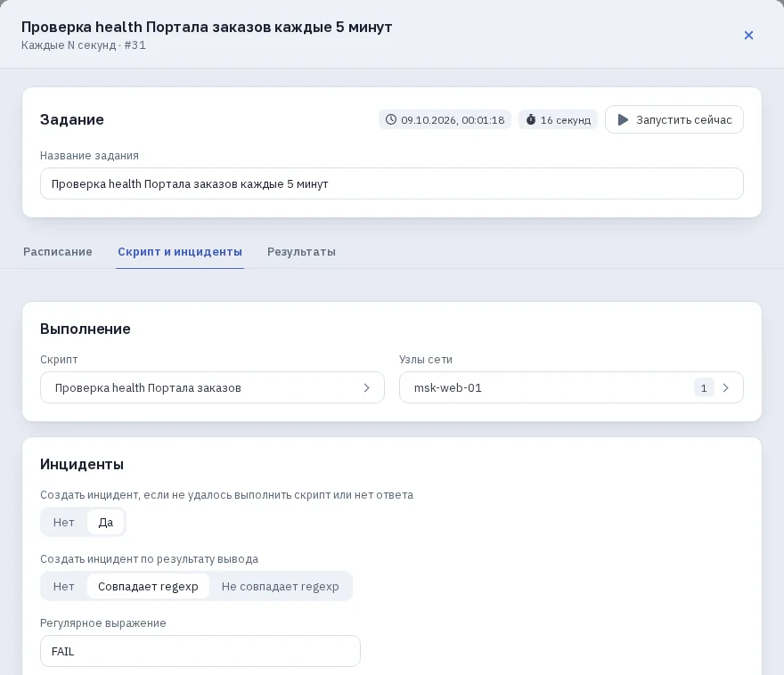Open the Результаты tab
This screenshot has height=675, width=784.
click(301, 252)
